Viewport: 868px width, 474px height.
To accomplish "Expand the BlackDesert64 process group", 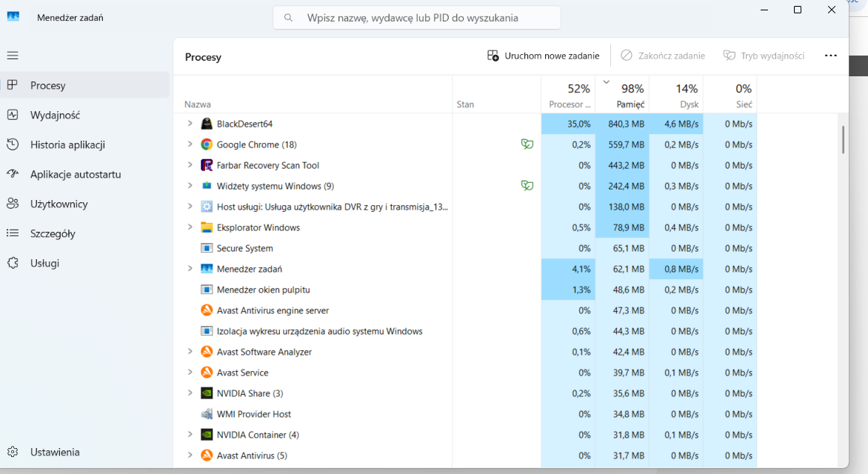I will coord(190,124).
